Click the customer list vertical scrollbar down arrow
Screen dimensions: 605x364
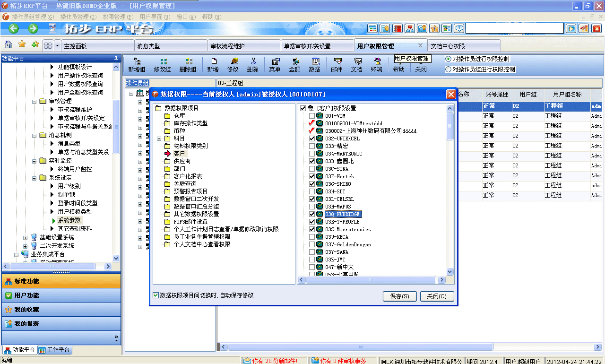coord(449,272)
